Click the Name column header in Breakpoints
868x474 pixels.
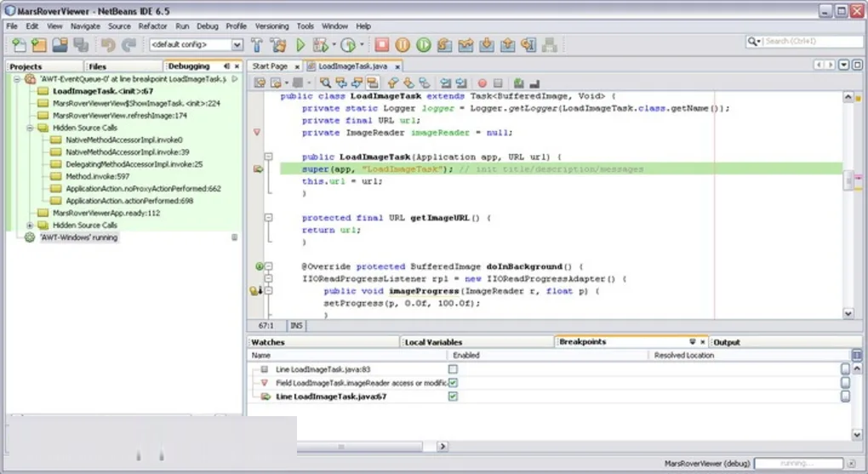348,356
